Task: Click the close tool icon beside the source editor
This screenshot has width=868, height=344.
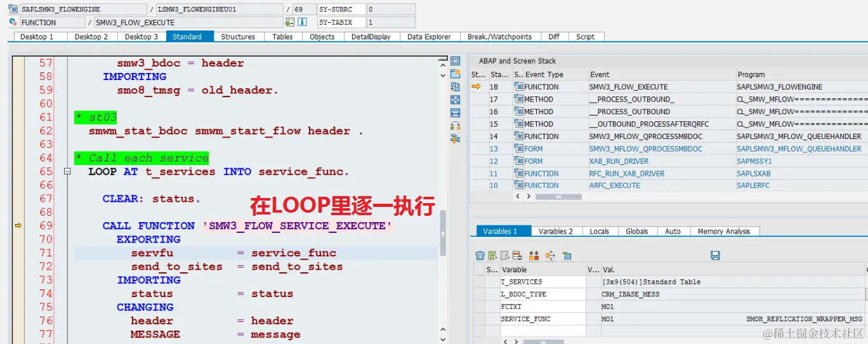Action: (x=455, y=62)
